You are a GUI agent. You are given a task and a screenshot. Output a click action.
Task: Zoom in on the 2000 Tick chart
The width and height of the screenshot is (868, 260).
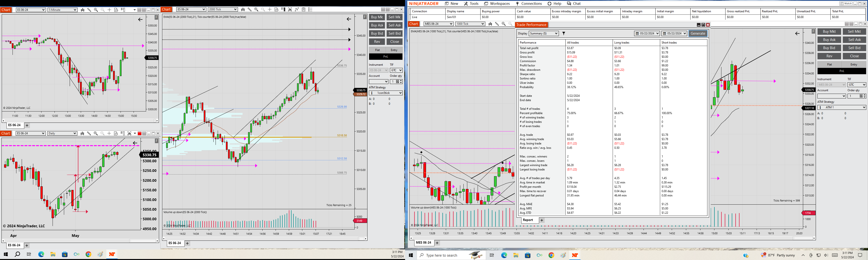257,9
